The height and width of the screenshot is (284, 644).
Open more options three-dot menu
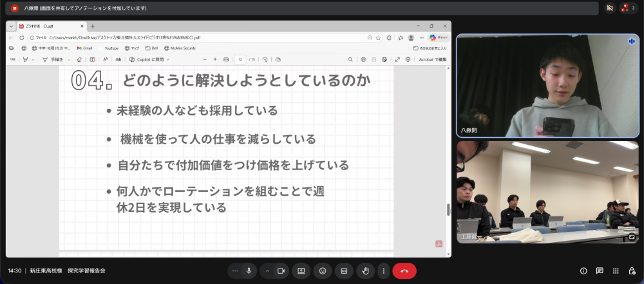[x=384, y=271]
